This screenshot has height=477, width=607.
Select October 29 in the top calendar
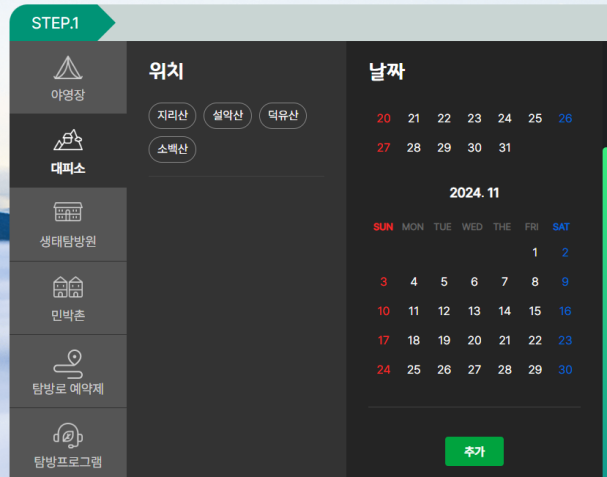pos(444,148)
